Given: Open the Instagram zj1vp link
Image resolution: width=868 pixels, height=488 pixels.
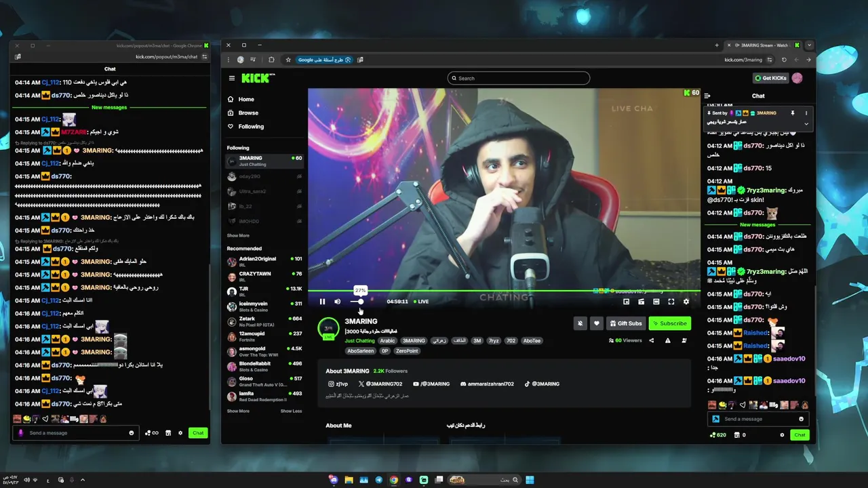Looking at the screenshot, I should click(338, 384).
